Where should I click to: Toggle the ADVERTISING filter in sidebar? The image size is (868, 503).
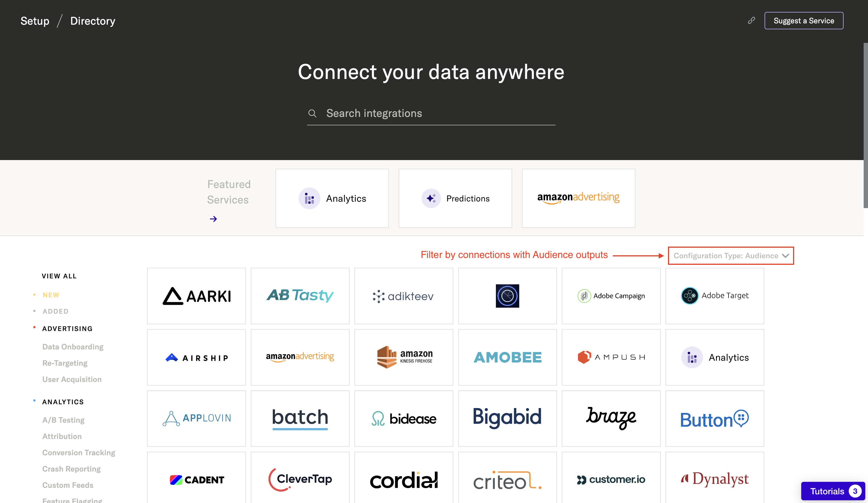coord(68,328)
